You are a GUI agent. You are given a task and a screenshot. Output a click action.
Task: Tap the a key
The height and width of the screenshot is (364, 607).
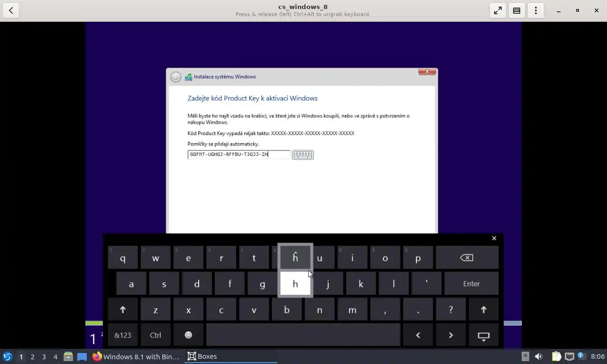pyautogui.click(x=131, y=284)
